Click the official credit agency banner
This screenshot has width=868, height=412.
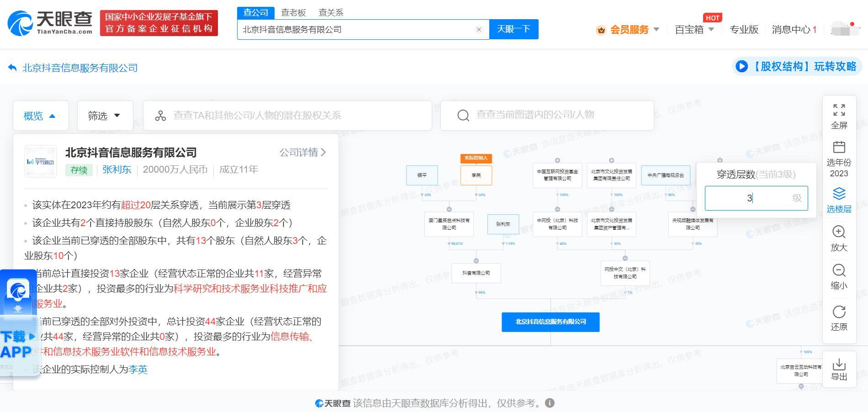click(x=159, y=23)
